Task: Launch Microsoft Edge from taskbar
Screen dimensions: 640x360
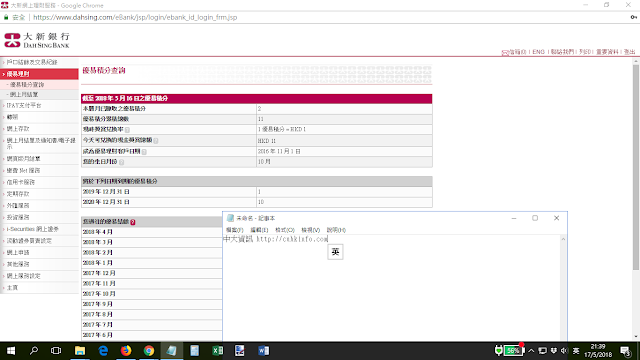Action: coord(103,351)
